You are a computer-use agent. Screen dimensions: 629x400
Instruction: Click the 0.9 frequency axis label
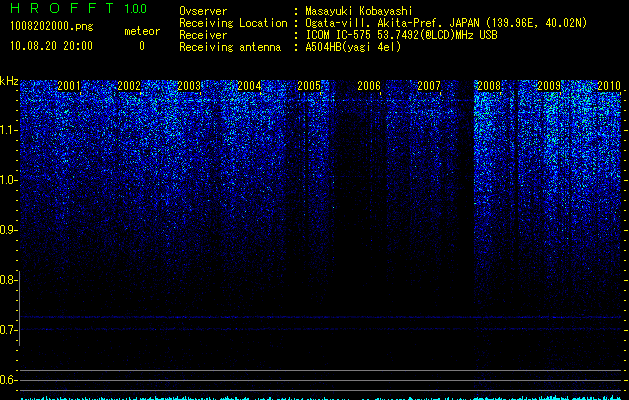click(x=8, y=230)
